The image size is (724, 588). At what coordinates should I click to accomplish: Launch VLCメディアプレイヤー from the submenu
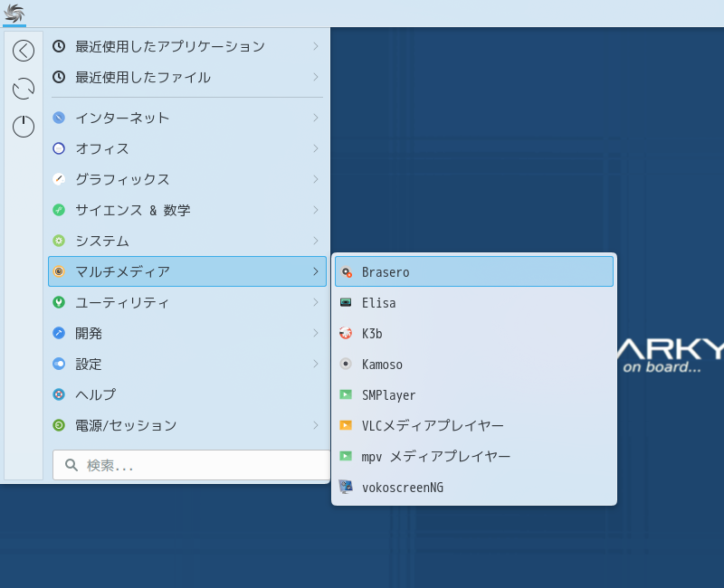(474, 425)
